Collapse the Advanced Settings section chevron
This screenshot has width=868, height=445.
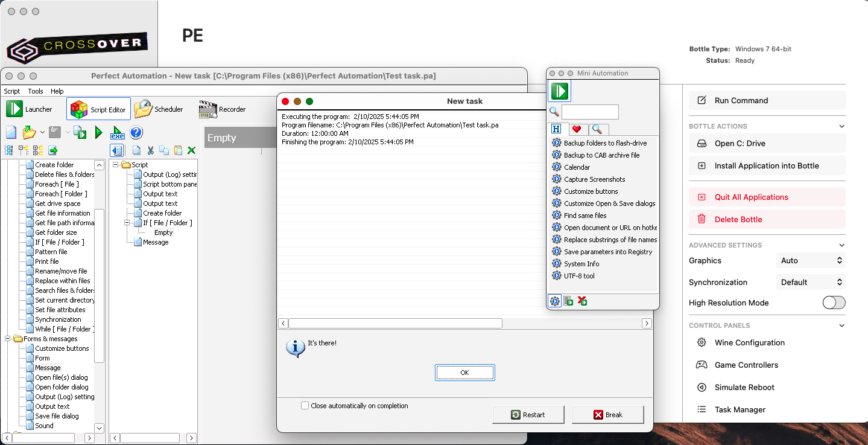pyautogui.click(x=842, y=245)
